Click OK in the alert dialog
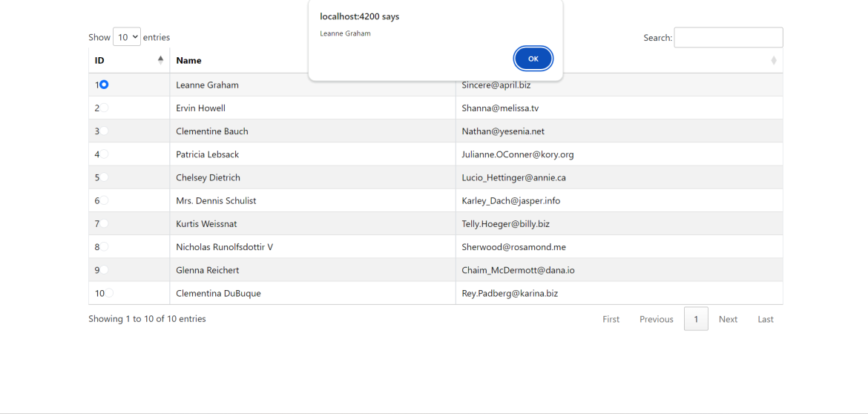 click(533, 59)
